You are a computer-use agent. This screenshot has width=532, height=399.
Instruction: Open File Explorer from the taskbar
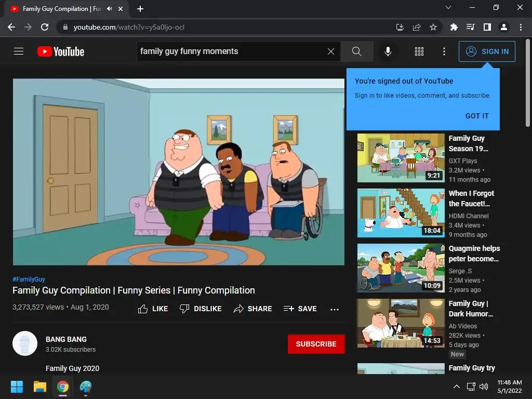pos(39,387)
